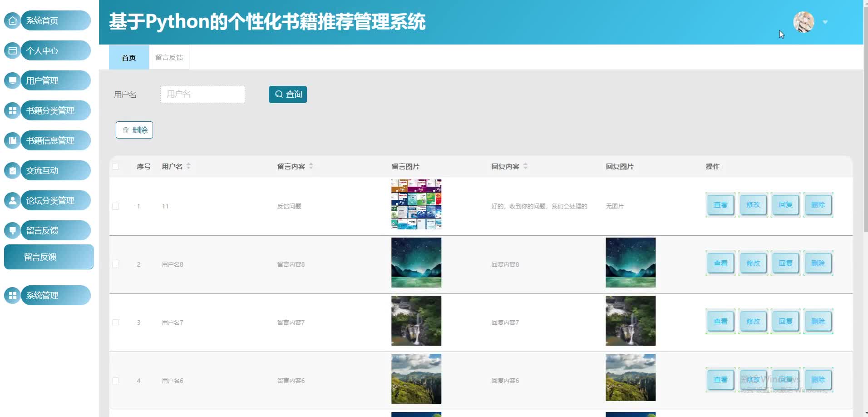The height and width of the screenshot is (417, 868).
Task: Open the waterfall 留言图片 thumbnail for 用户名7
Action: [x=416, y=321]
